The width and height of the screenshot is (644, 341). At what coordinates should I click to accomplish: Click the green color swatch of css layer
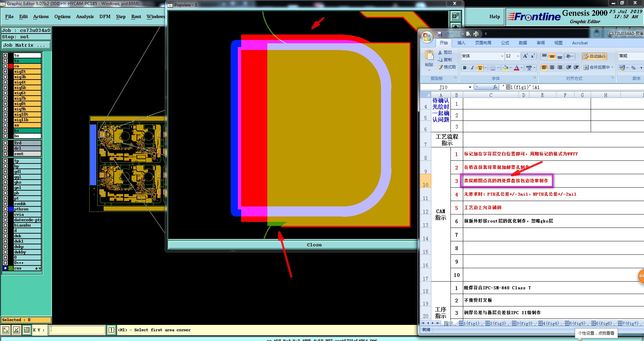pyautogui.click(x=11, y=268)
